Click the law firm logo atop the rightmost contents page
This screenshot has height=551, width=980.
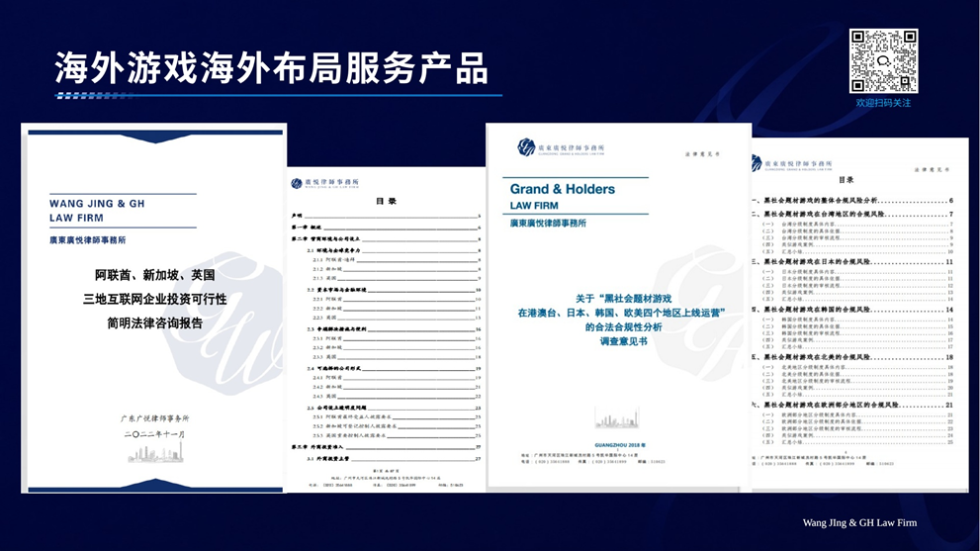click(x=792, y=164)
